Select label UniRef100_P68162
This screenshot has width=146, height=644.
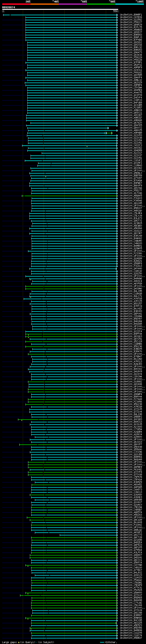(x=131, y=72)
